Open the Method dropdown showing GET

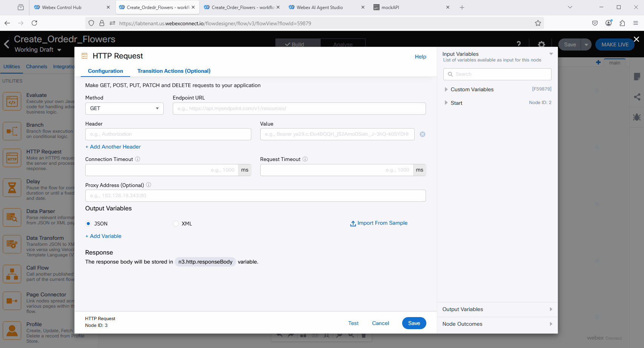click(124, 109)
